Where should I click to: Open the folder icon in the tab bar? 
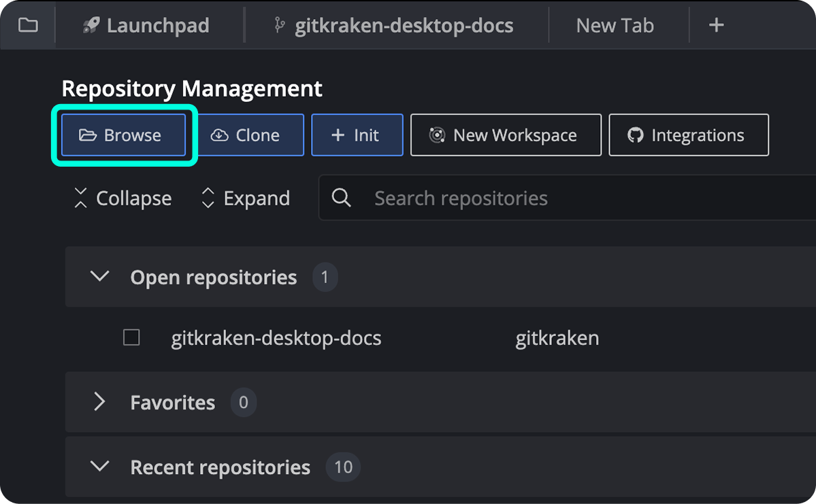coord(27,25)
